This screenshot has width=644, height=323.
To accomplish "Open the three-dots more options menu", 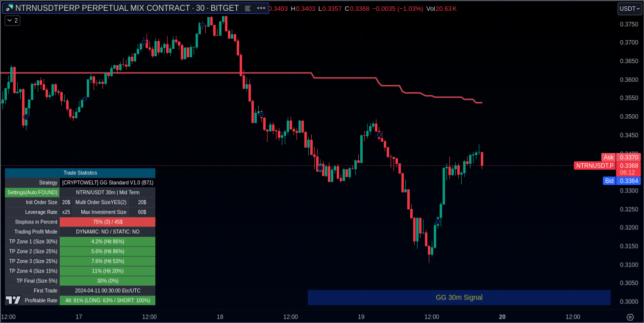I will 261,8.
